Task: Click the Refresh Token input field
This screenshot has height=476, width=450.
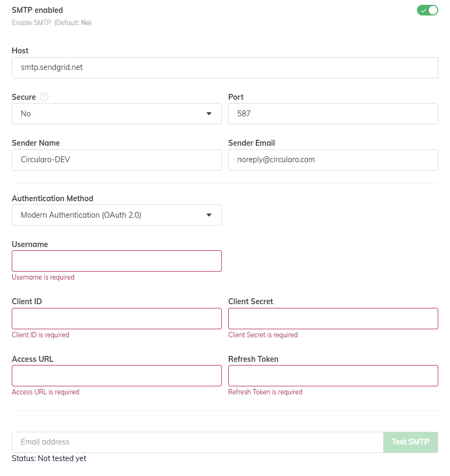Action: [x=333, y=376]
